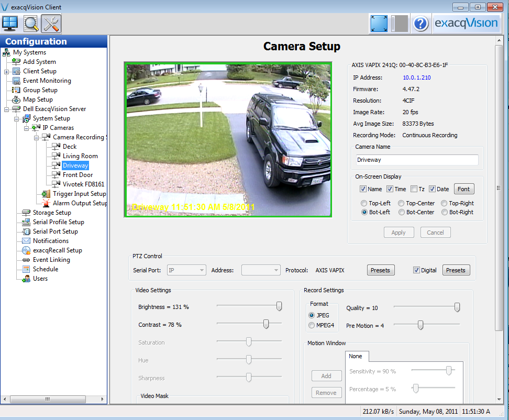The width and height of the screenshot is (509, 420).
Task: Click the Driveway camera video preview
Action: point(228,140)
